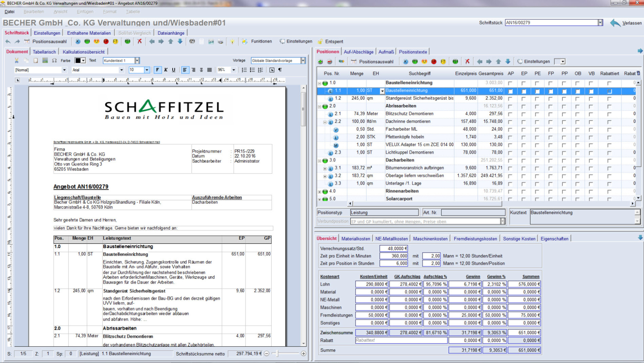Click the red X delete icon in main toolbar
Viewport: 644px width, 363px height.
click(139, 41)
